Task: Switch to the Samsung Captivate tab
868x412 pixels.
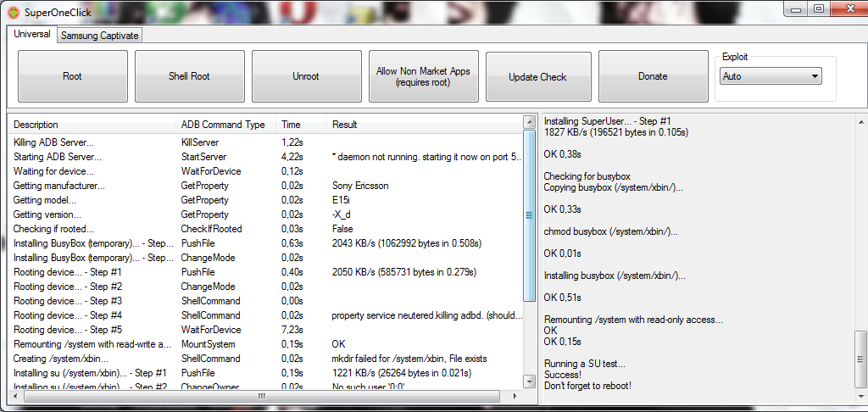Action: [100, 36]
